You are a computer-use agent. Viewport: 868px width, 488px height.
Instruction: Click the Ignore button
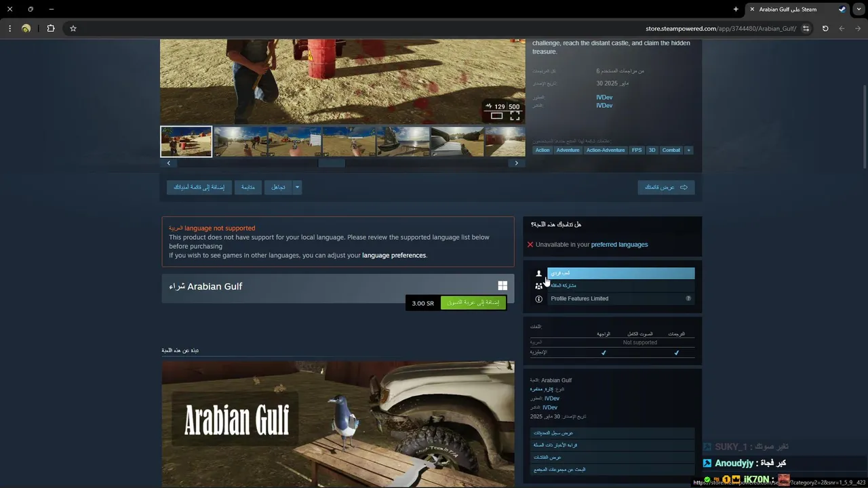(279, 187)
